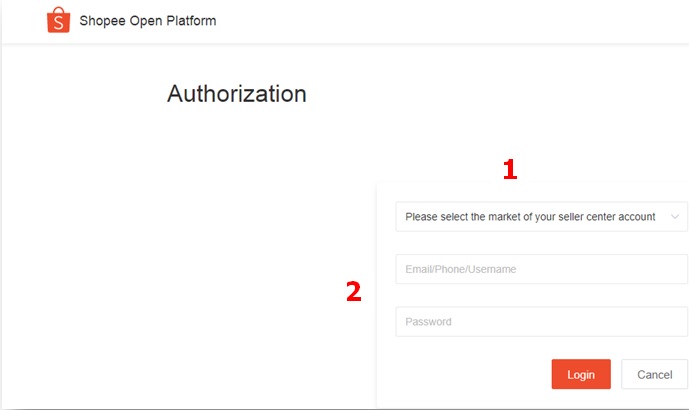Image resolution: width=689 pixels, height=410 pixels.
Task: Click the Shopee Open Platform title text
Action: pyautogui.click(x=148, y=21)
